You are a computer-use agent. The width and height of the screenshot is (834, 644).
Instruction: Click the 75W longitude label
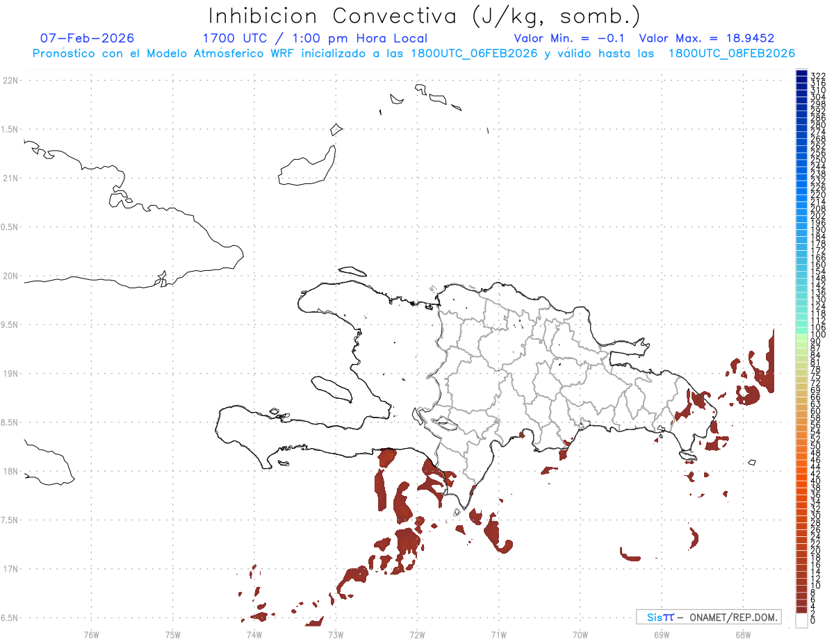tap(173, 634)
